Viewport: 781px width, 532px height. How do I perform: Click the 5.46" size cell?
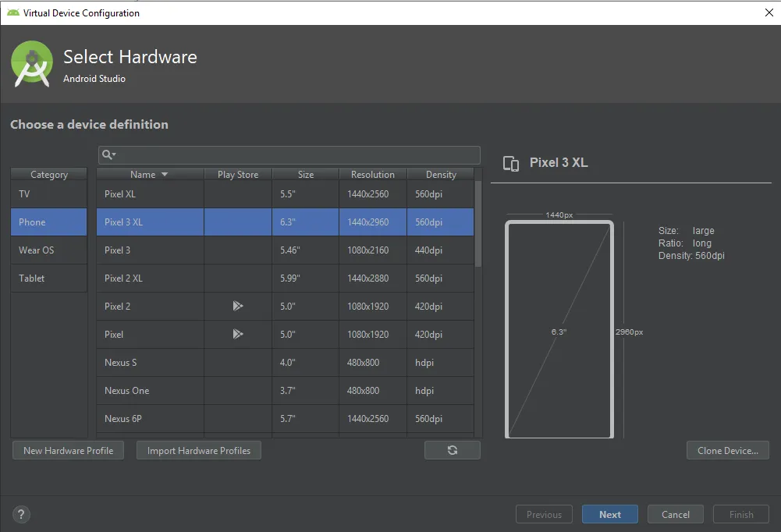pos(305,250)
